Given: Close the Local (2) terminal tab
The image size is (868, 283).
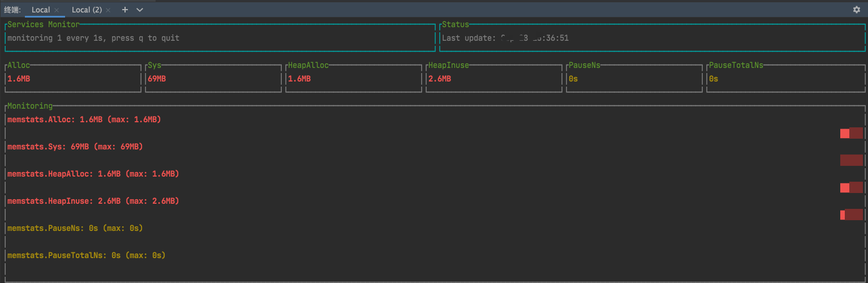Looking at the screenshot, I should [108, 10].
